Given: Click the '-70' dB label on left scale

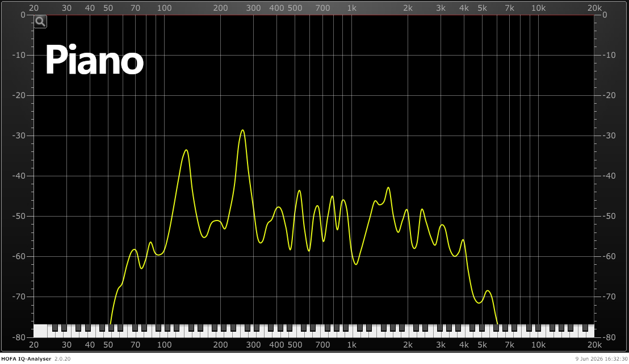Looking at the screenshot, I should [x=19, y=297].
